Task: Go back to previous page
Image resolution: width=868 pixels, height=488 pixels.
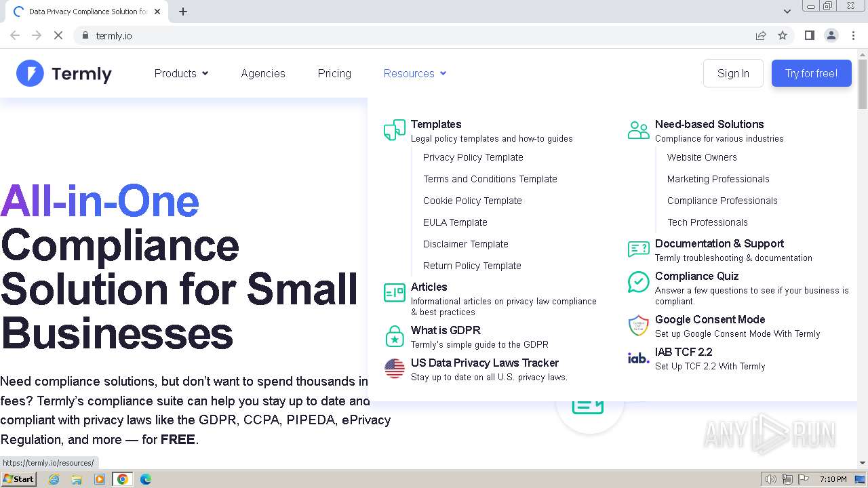Action: [15, 35]
